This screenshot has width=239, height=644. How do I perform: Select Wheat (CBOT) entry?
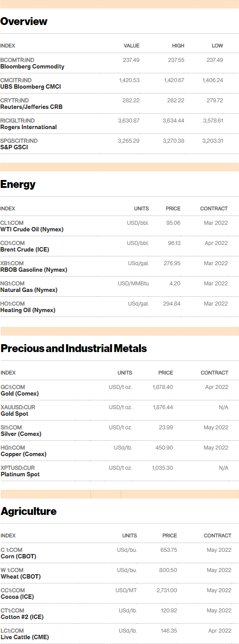coord(21,577)
